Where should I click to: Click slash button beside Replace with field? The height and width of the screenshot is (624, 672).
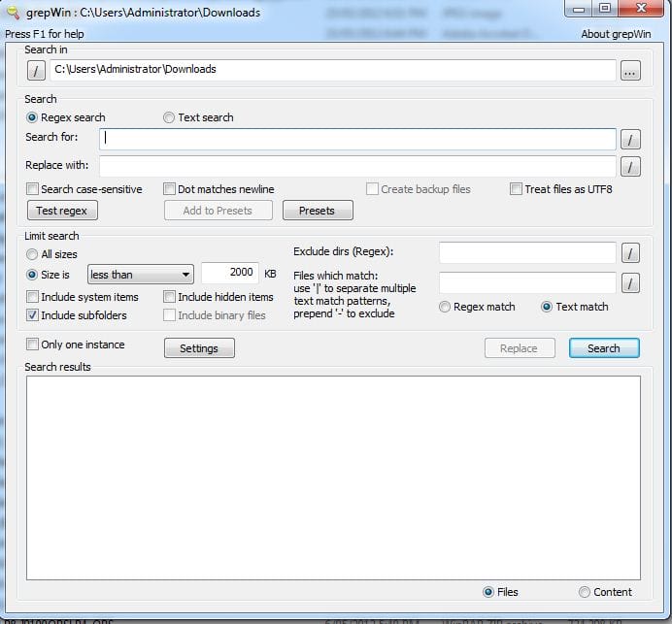[x=630, y=167]
